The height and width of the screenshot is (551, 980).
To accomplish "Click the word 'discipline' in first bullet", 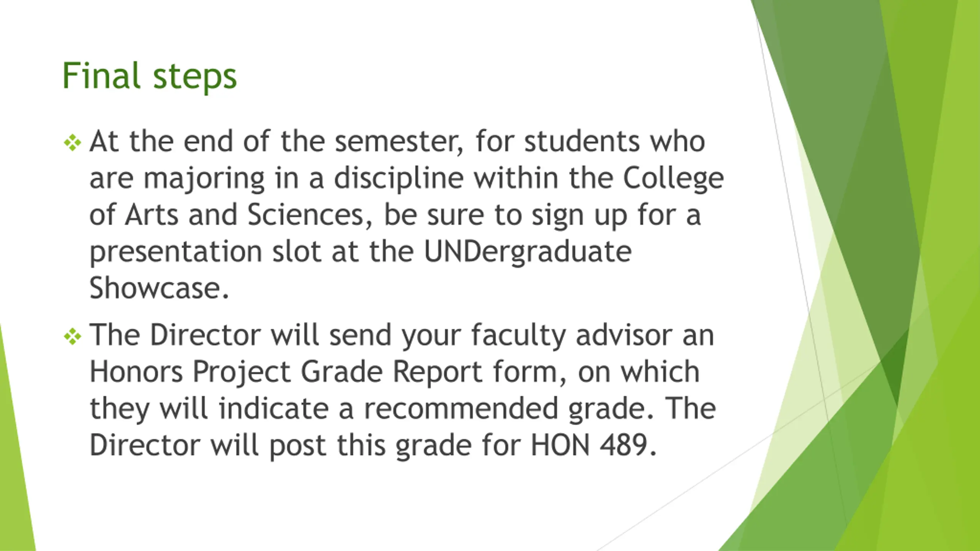I will (399, 179).
